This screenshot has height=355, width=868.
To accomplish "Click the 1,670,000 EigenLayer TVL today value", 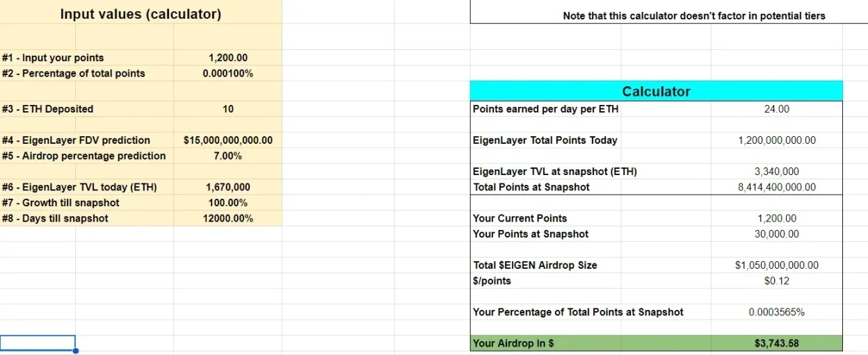I will coord(227,187).
